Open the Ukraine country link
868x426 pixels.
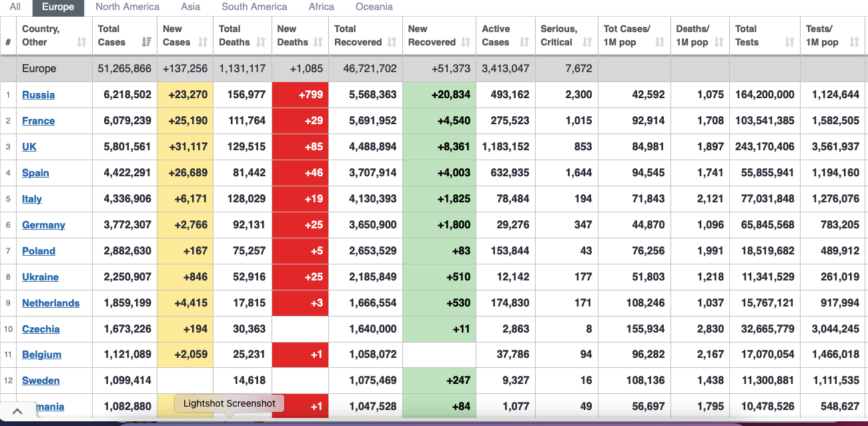coord(40,277)
